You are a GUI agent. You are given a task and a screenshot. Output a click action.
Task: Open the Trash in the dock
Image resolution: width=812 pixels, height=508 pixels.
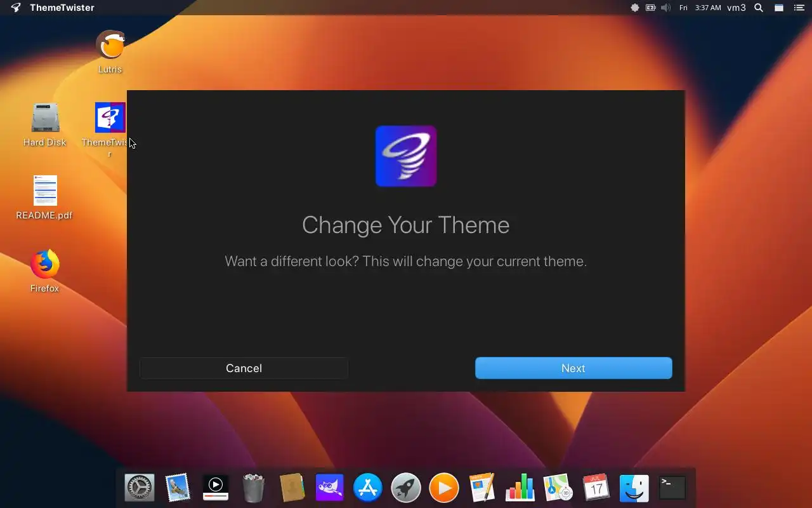click(x=254, y=488)
